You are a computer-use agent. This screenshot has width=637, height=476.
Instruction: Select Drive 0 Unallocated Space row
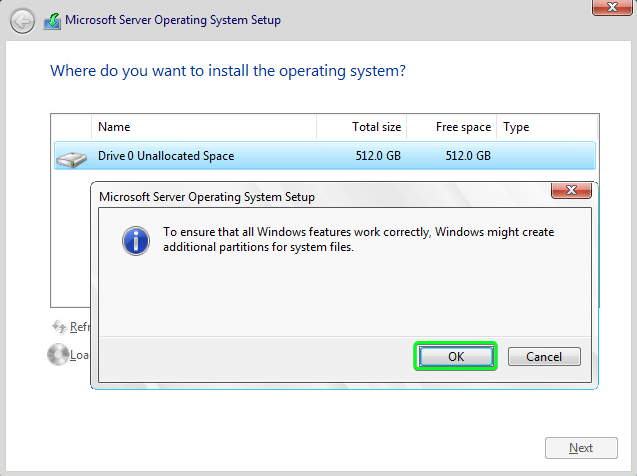[x=325, y=156]
